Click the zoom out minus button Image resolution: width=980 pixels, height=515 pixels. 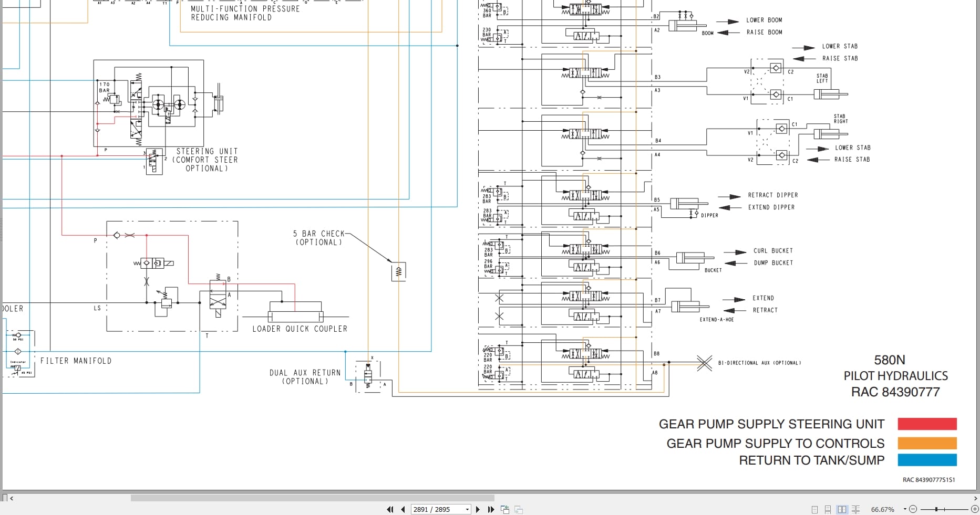click(x=913, y=509)
